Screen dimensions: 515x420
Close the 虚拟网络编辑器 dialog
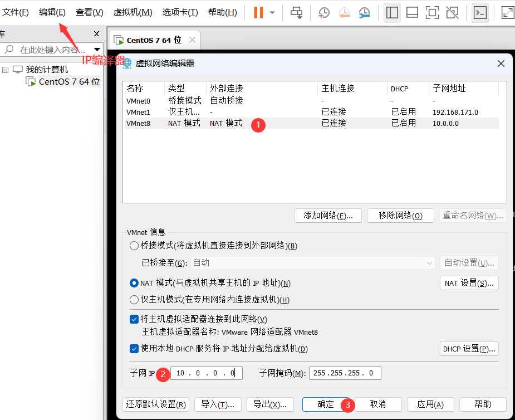click(x=501, y=64)
